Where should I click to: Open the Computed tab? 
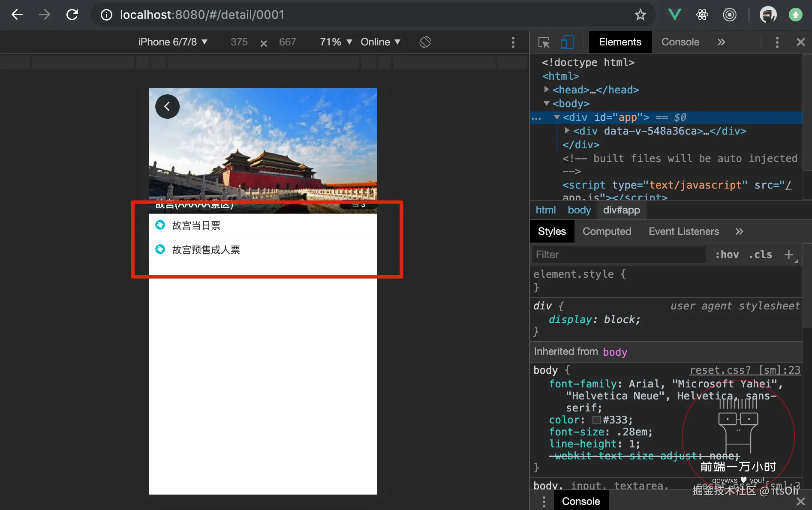[607, 231]
